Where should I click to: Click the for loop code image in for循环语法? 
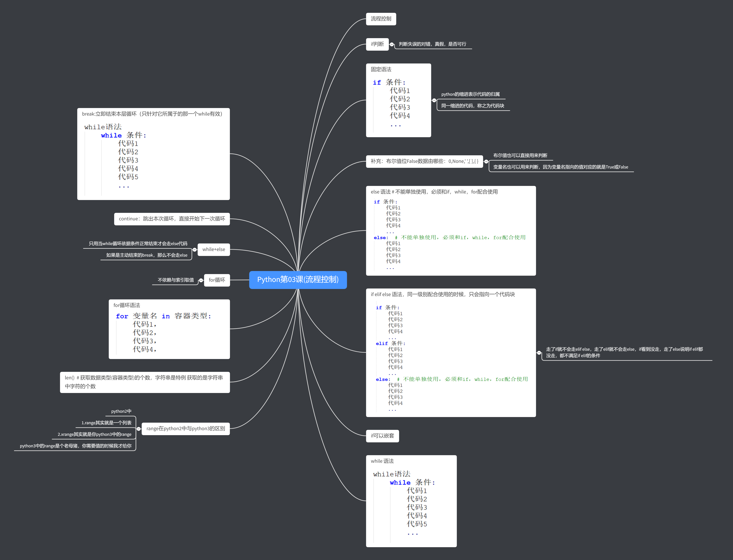(x=163, y=333)
